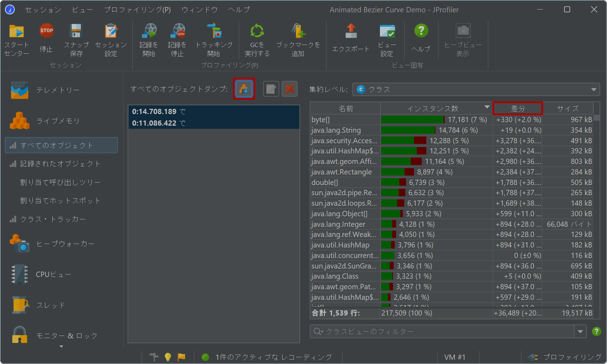The width and height of the screenshot is (607, 364).
Task: Delete selected dump with red X icon
Action: click(x=290, y=89)
